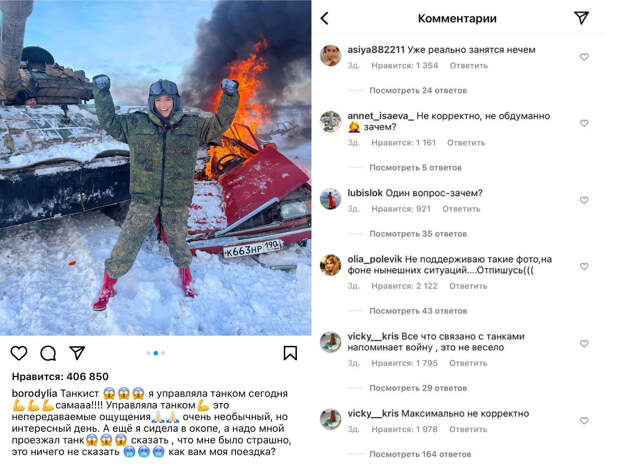Reply to the olia_polevik comment
This screenshot has width=620, height=464.
468,286
